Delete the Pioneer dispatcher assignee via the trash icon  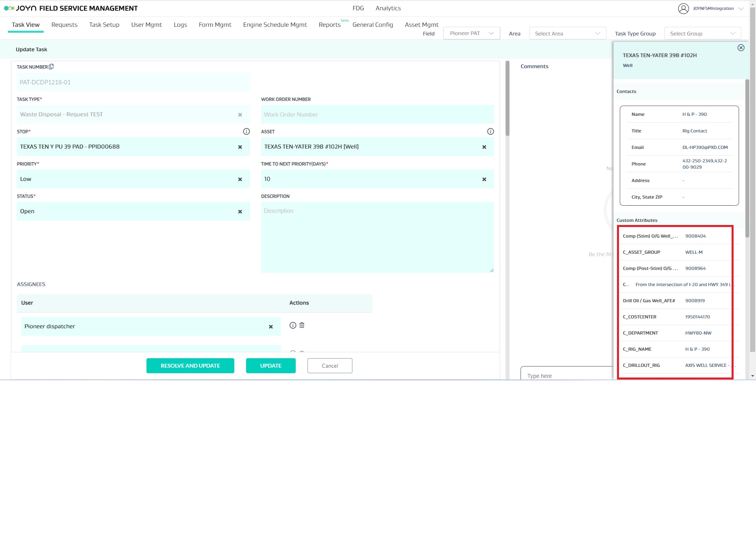pyautogui.click(x=302, y=325)
